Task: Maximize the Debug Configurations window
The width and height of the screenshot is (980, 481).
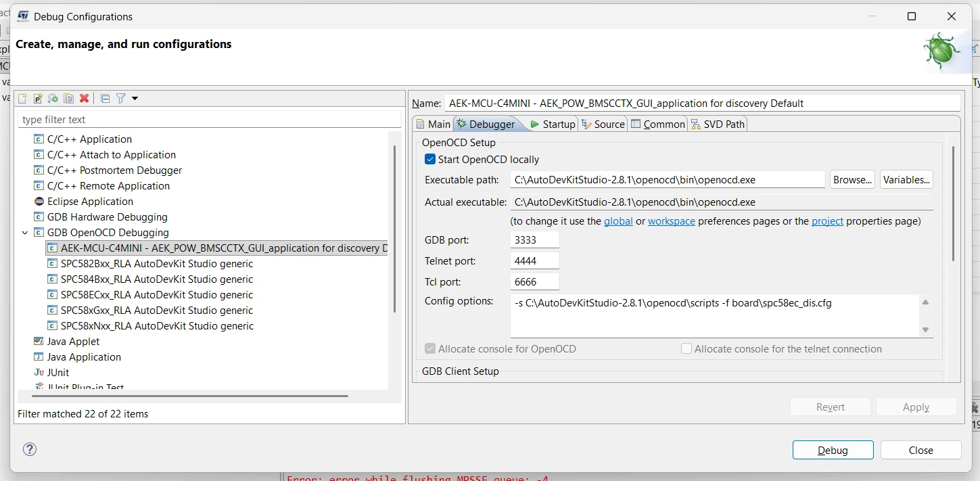Action: point(911,16)
